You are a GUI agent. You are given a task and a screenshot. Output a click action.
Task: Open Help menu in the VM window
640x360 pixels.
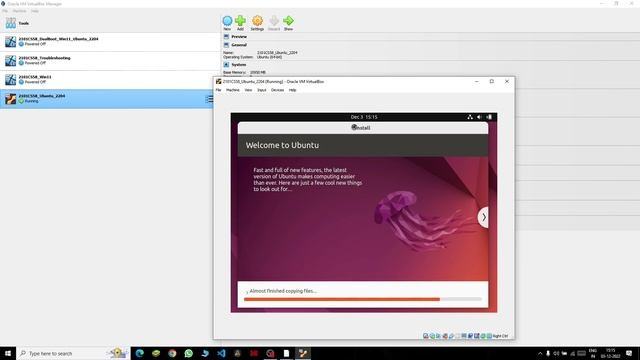pyautogui.click(x=292, y=90)
